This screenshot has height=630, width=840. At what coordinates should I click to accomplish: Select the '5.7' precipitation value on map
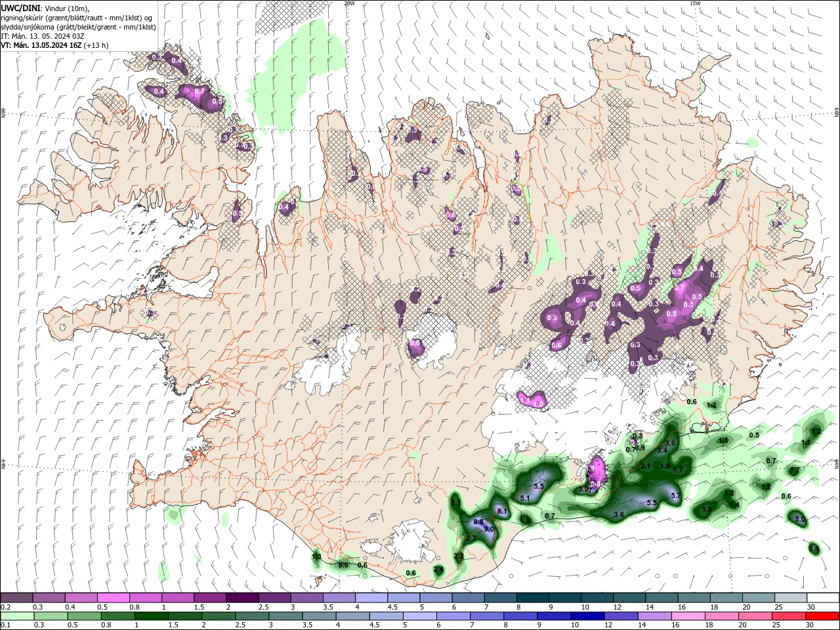coord(676,495)
